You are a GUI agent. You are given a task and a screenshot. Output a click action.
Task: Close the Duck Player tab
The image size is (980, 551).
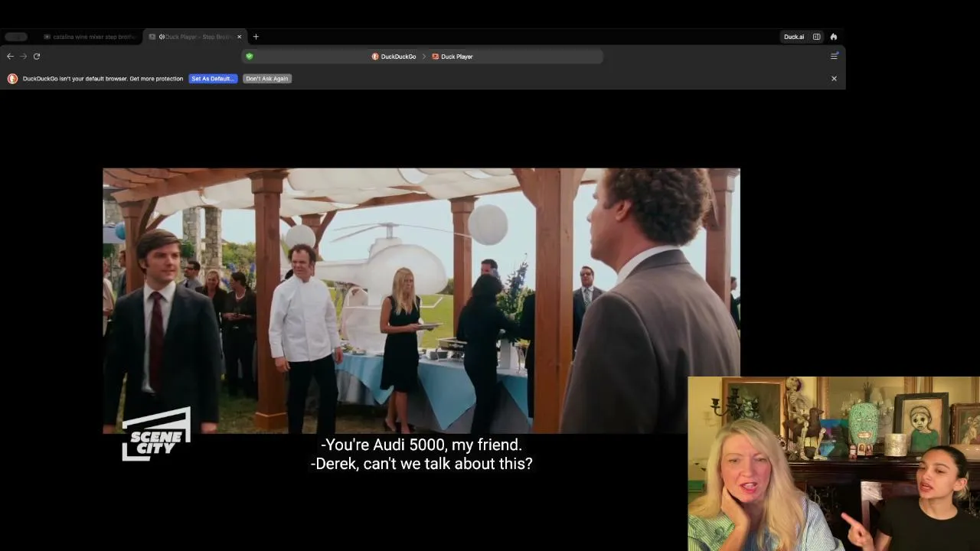(x=240, y=37)
